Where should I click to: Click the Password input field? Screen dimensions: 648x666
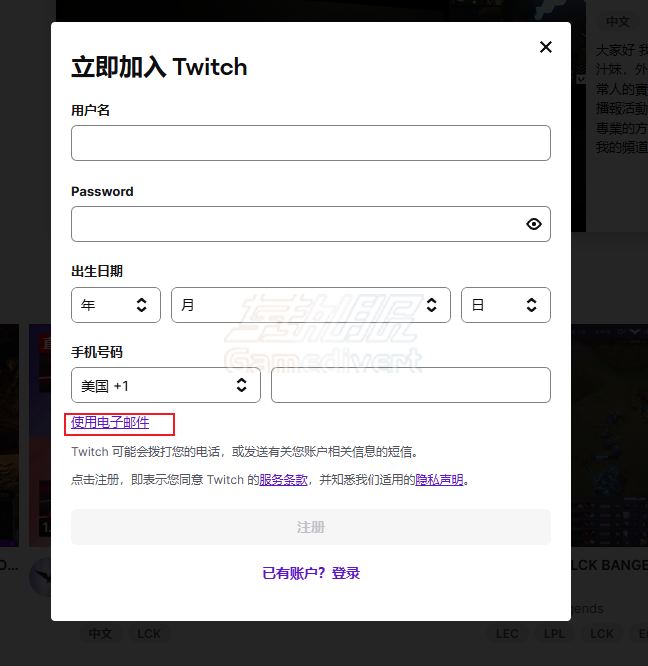pos(311,224)
